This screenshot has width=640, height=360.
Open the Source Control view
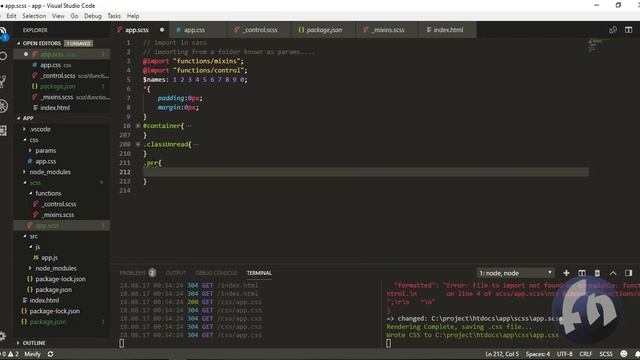click(3, 81)
